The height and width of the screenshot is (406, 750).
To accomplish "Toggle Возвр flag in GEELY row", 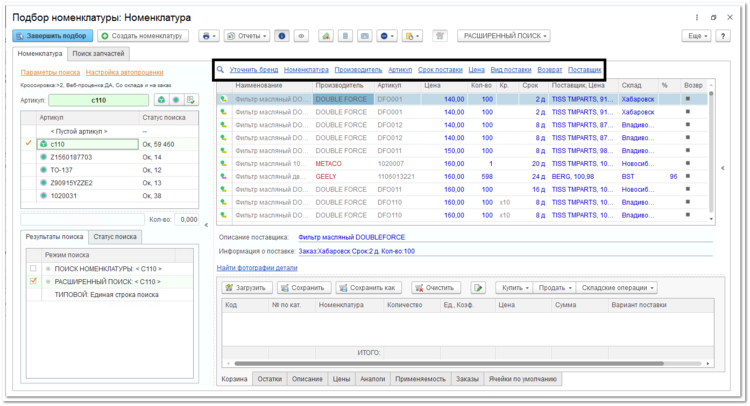I will (688, 176).
